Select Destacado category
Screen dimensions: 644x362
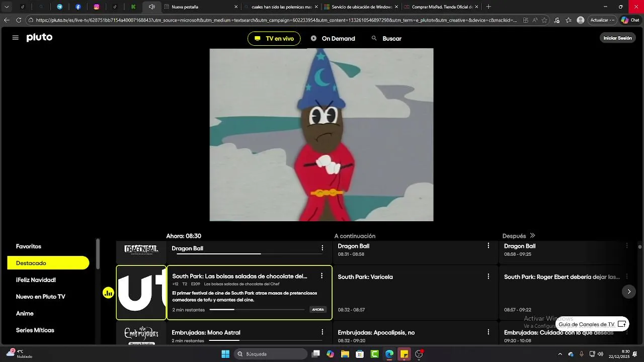point(48,263)
